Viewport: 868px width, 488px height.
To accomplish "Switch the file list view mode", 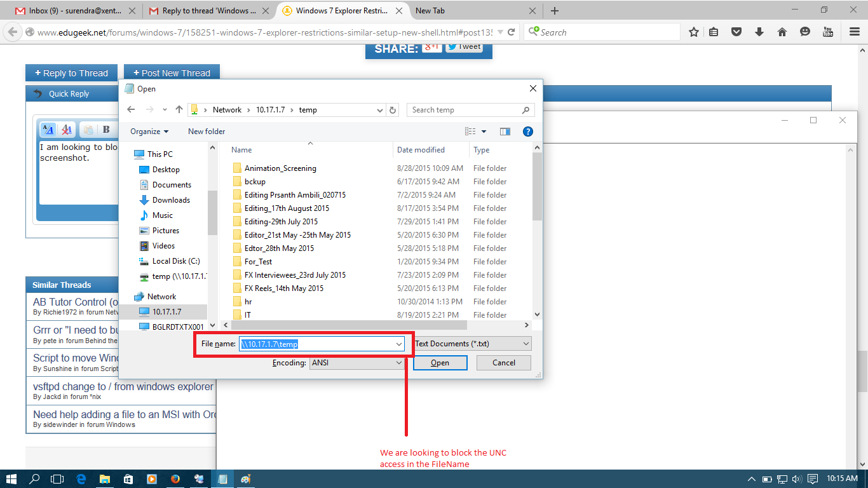I will (x=471, y=132).
